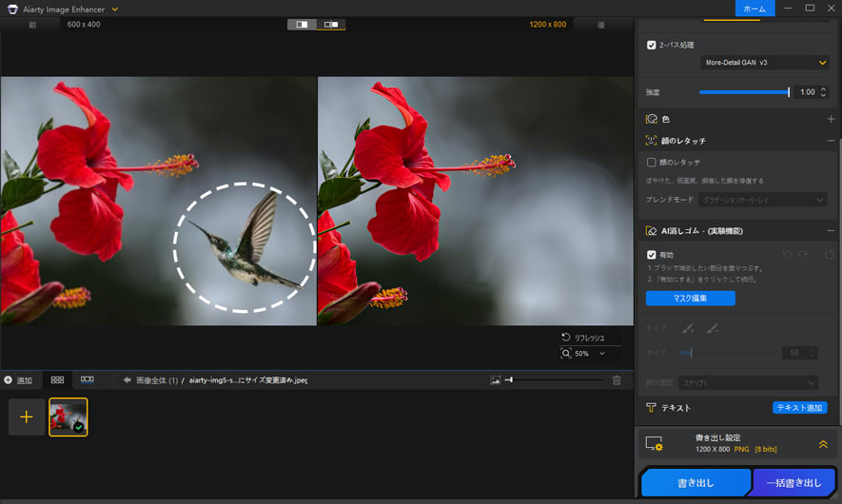Click the 顔のレタッチ face section icon
Viewport: 842px width, 504px height.
point(651,141)
